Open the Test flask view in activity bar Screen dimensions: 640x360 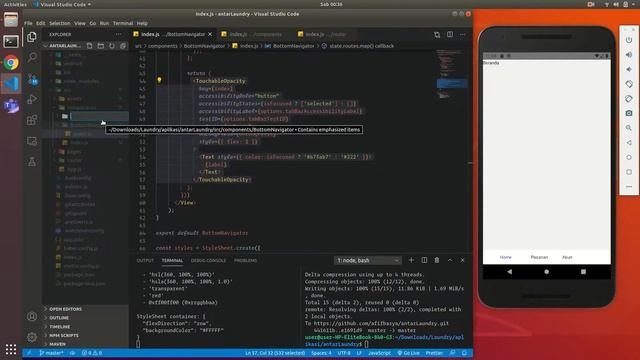coord(32,162)
